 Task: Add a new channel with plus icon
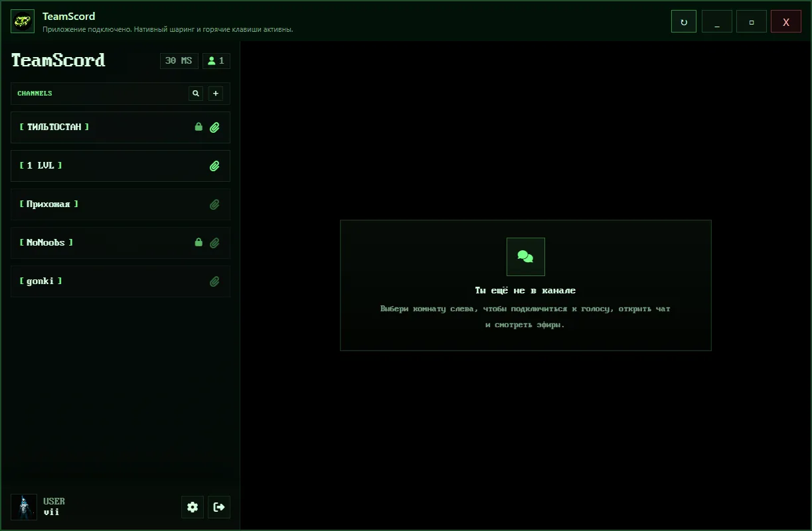tap(216, 94)
